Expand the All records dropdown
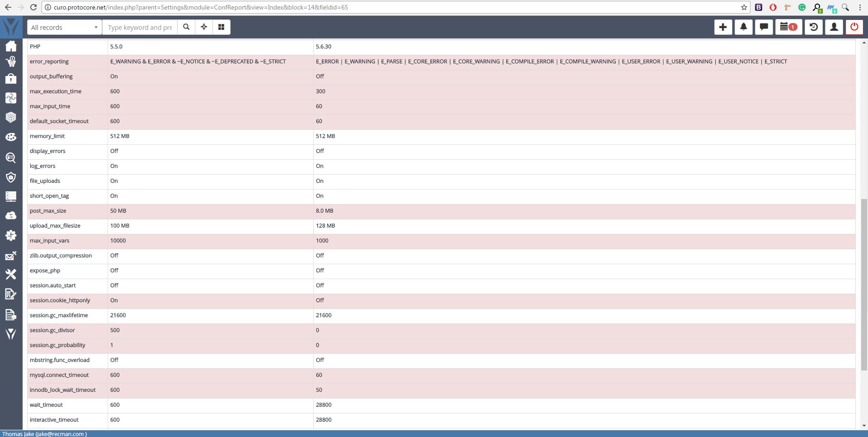This screenshot has width=868, height=437. click(x=65, y=27)
